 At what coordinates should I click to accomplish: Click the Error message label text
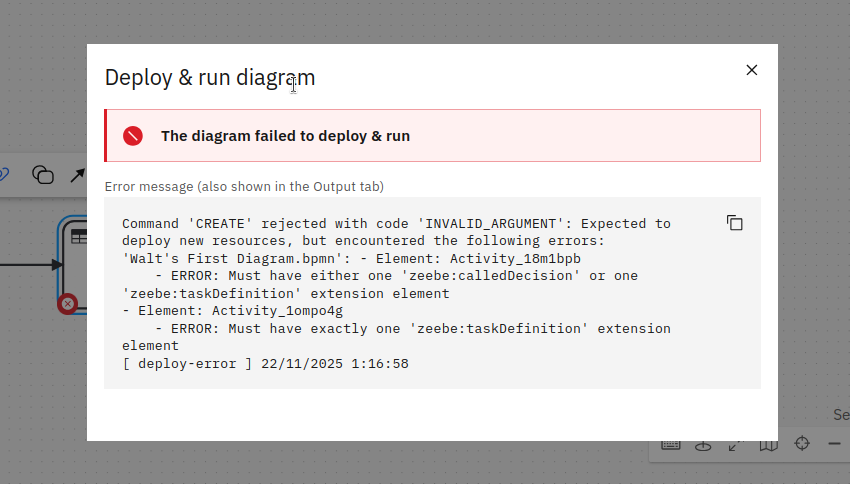(x=244, y=187)
